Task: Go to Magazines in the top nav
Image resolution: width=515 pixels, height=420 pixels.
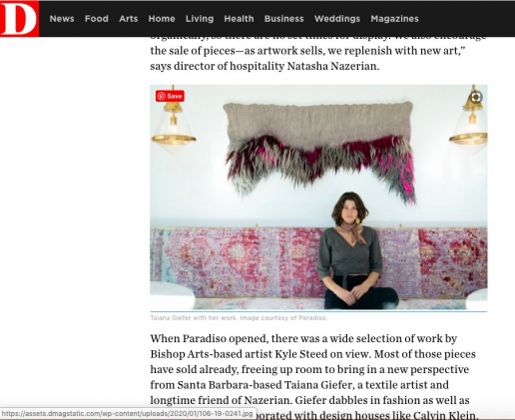Action: coord(395,19)
